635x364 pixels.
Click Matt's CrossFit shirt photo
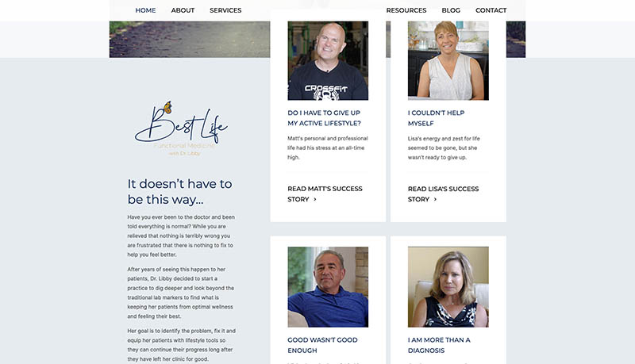(x=328, y=60)
